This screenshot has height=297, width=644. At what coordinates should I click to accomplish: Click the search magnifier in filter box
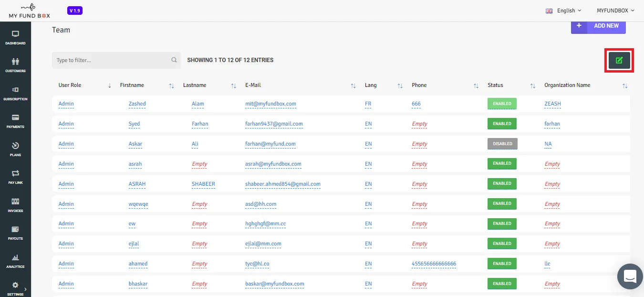point(174,60)
